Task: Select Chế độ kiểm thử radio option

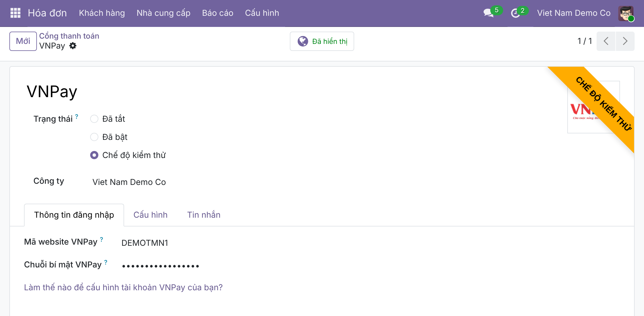Action: 94,155
